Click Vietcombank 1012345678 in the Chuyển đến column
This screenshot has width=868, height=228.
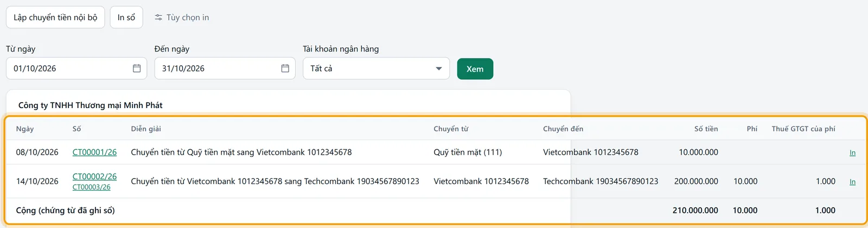coord(591,153)
